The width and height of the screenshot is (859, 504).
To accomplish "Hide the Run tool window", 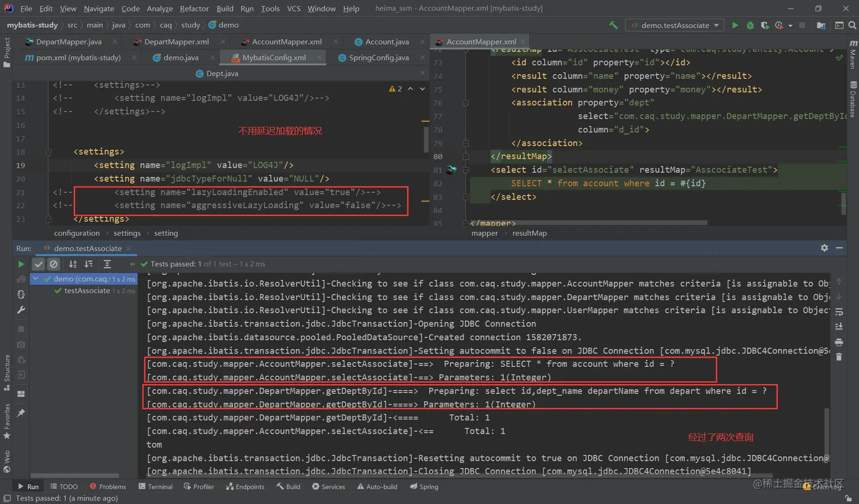I will tap(839, 248).
